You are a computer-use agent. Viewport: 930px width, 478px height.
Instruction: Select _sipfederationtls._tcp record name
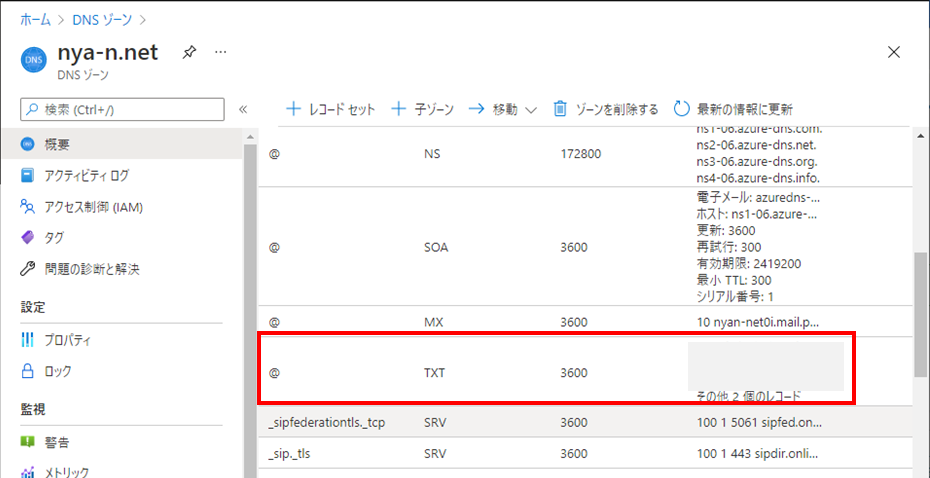pos(327,423)
